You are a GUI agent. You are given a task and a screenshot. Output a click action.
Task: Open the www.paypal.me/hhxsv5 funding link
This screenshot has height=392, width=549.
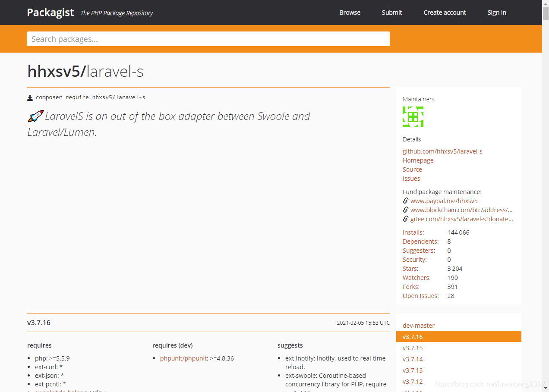click(x=444, y=201)
